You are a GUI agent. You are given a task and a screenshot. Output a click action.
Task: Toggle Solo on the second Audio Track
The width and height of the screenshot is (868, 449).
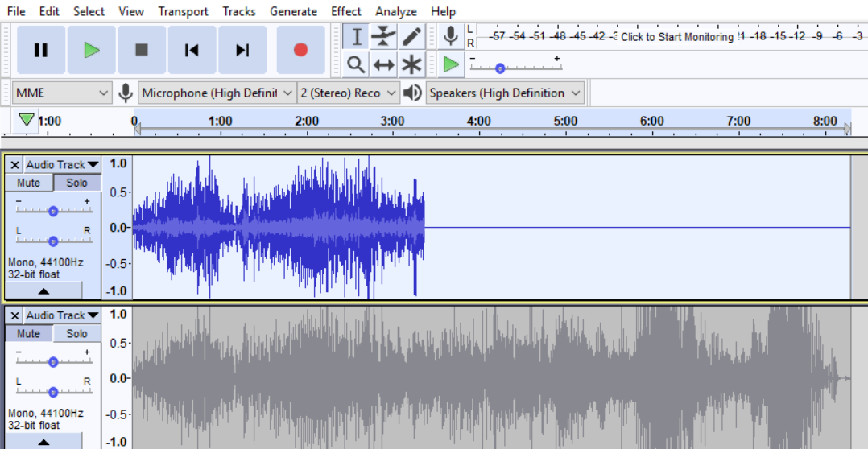point(77,334)
